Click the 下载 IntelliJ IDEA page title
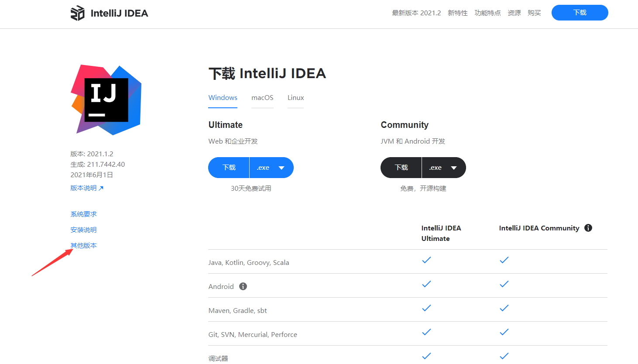 [x=267, y=73]
